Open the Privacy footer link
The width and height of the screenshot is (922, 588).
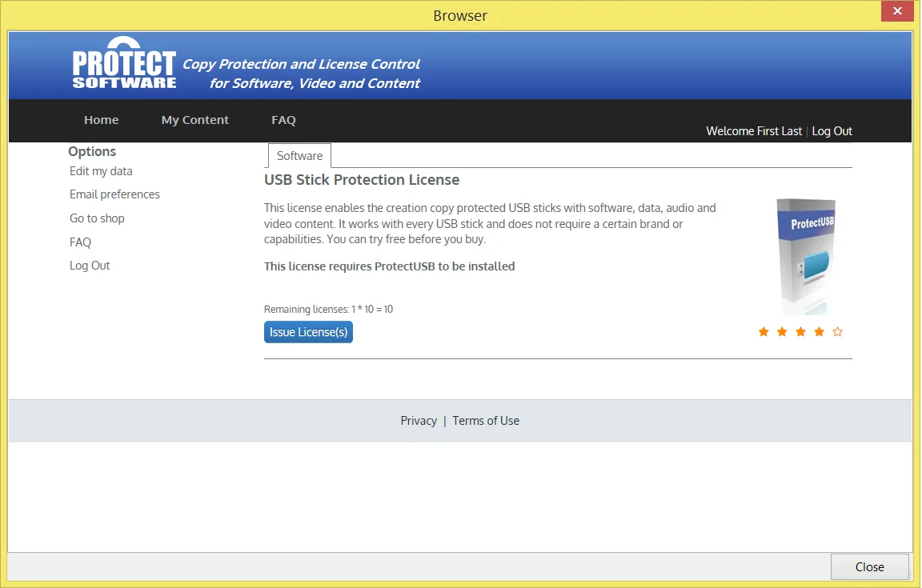(x=419, y=421)
